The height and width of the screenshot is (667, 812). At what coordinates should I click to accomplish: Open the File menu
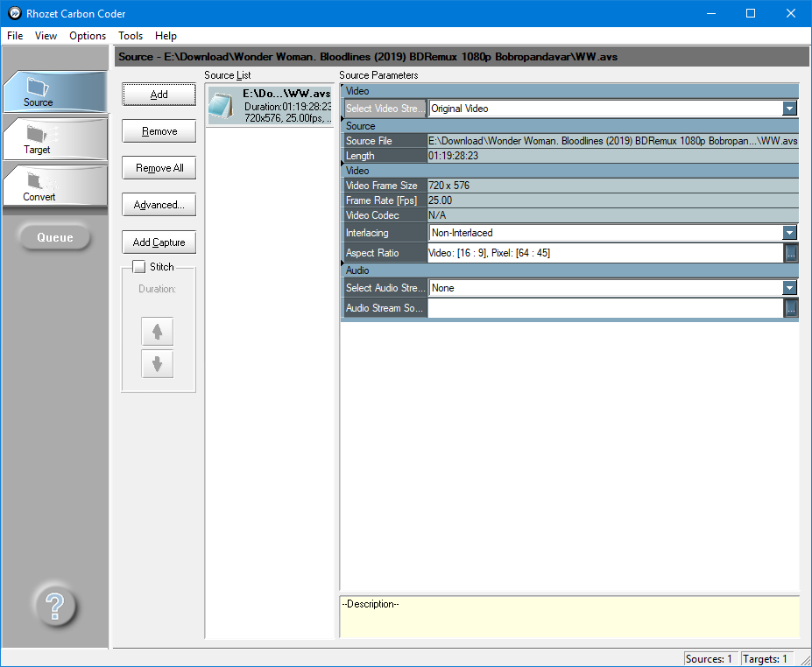[x=15, y=36]
